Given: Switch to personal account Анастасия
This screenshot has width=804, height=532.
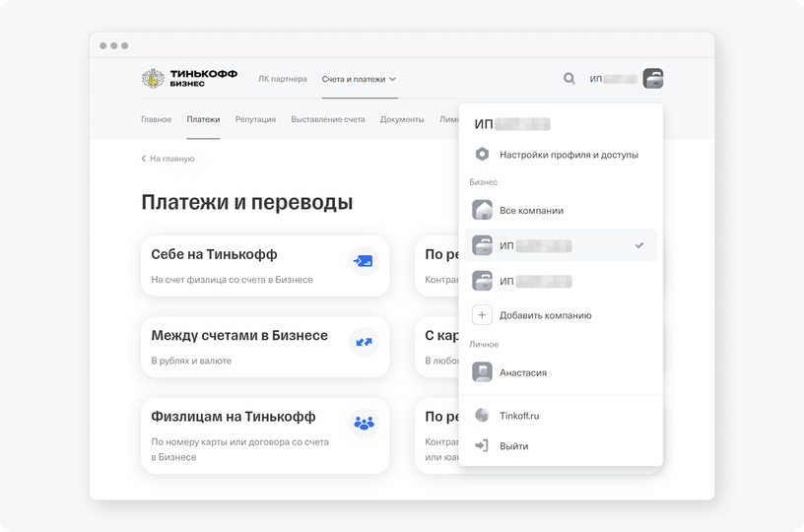Looking at the screenshot, I should 561,372.
